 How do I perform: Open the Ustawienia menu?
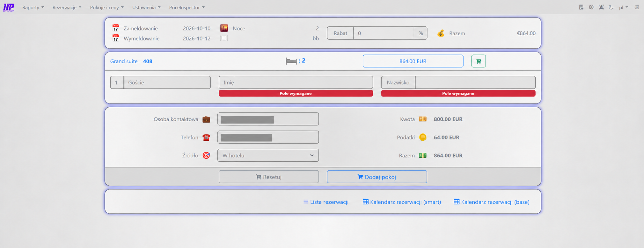[x=146, y=7]
